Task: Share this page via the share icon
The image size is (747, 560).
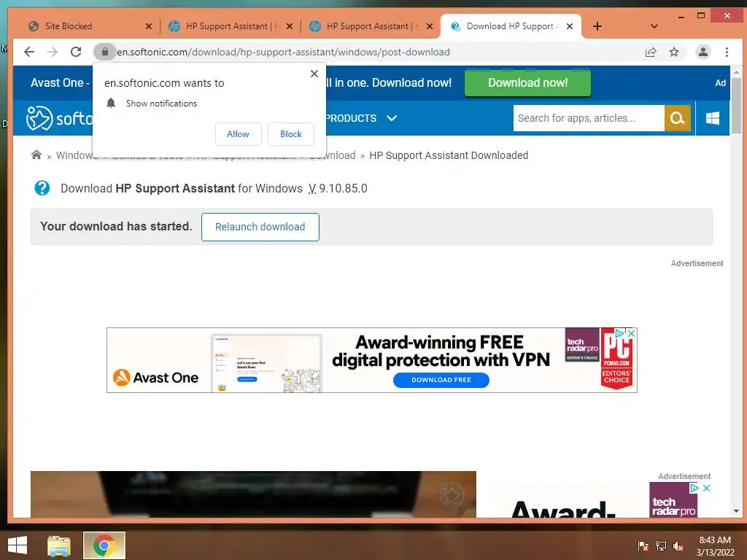Action: [651, 52]
